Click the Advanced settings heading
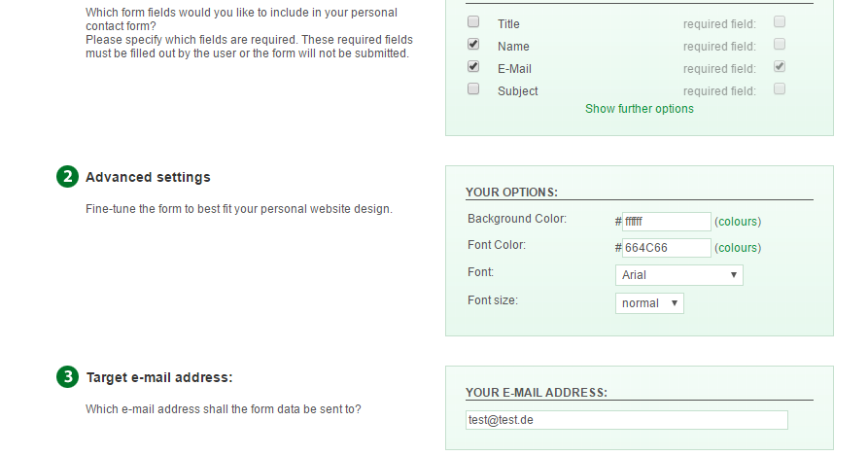The image size is (868, 456). click(148, 177)
